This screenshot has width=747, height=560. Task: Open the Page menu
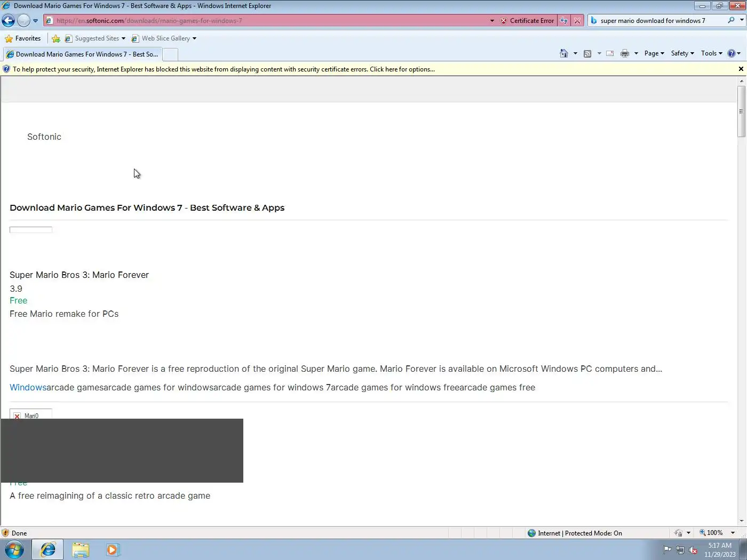[x=654, y=53]
